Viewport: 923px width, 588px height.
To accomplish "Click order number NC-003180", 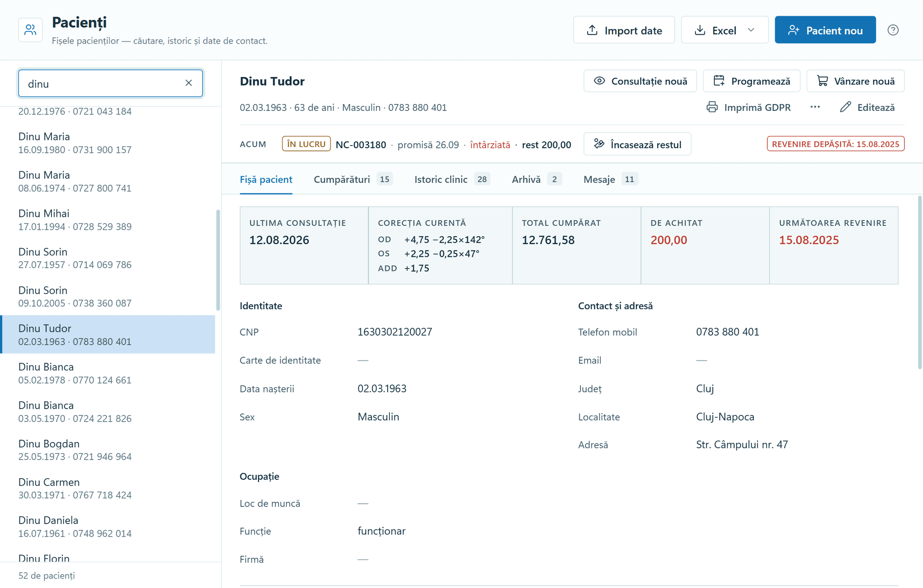I will pyautogui.click(x=361, y=145).
